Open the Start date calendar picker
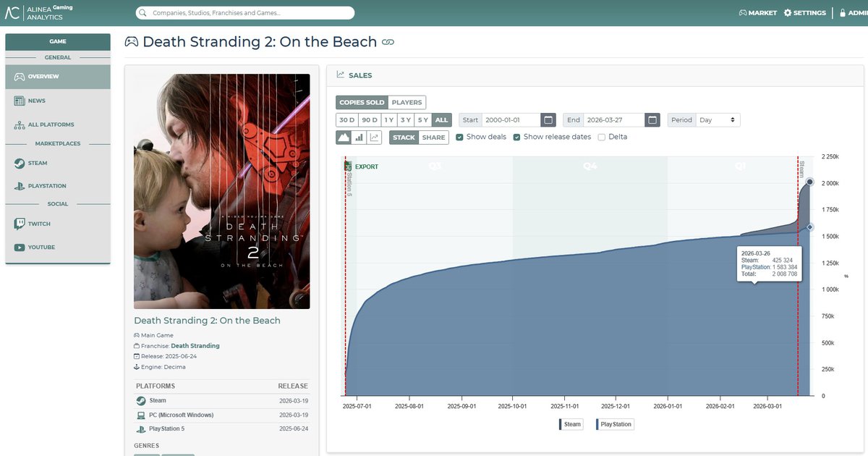The width and height of the screenshot is (868, 456). [548, 120]
